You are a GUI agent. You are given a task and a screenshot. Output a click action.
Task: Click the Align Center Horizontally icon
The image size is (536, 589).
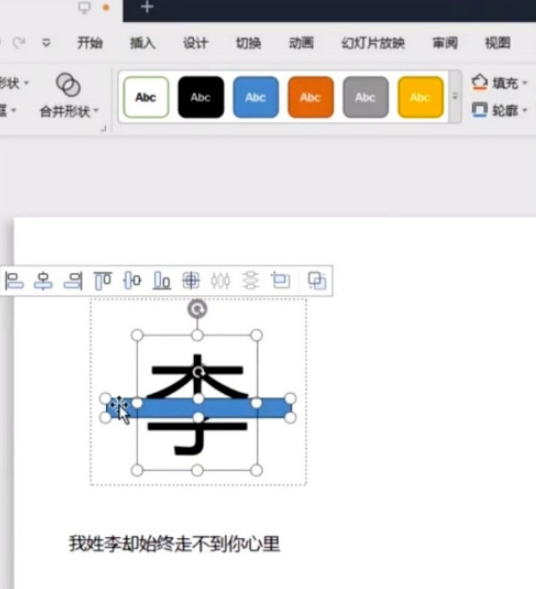(x=43, y=281)
